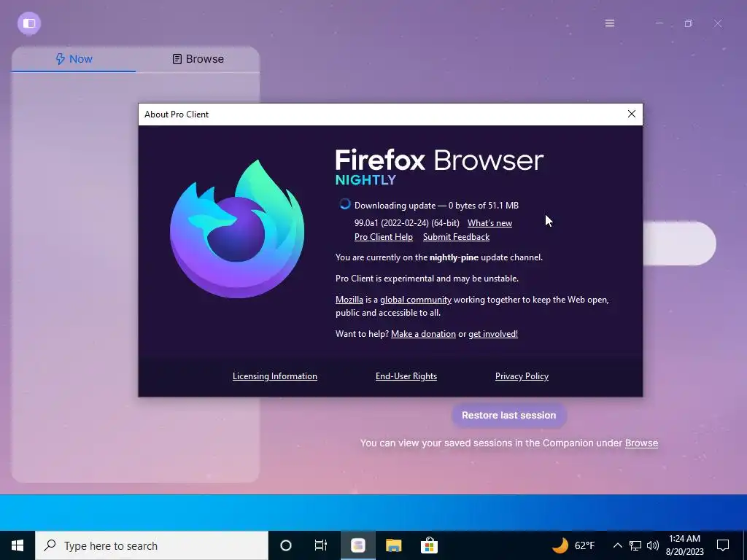Viewport: 747px width, 560px height.
Task: Open the clock showing 1:24 AM
Action: point(684,545)
